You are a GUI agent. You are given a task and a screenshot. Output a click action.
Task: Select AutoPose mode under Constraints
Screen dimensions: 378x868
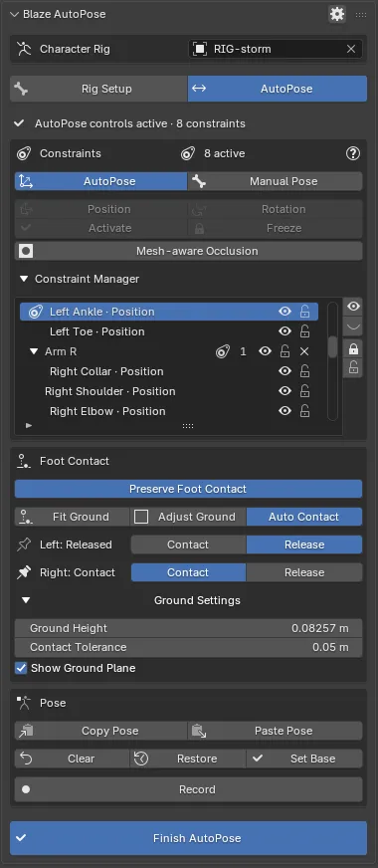(100, 181)
